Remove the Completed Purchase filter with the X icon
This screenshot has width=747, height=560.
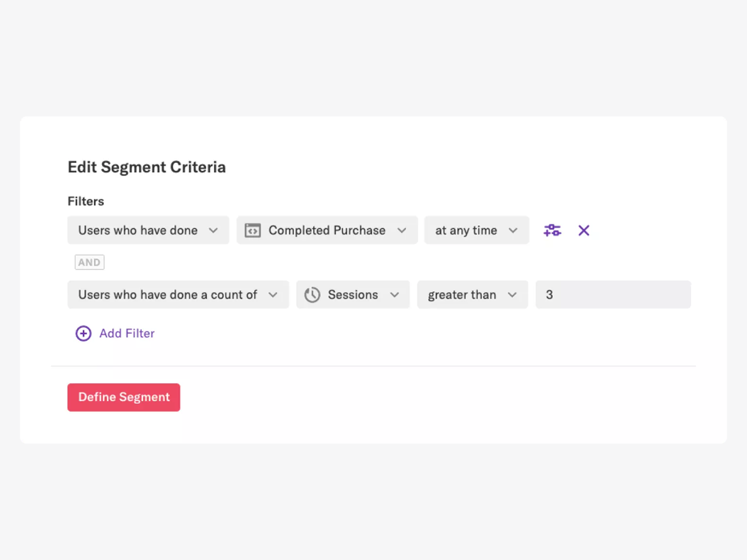coord(583,230)
